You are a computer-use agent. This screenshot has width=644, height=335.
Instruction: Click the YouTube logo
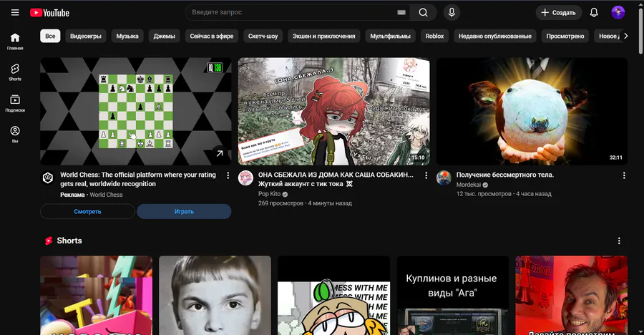click(49, 13)
